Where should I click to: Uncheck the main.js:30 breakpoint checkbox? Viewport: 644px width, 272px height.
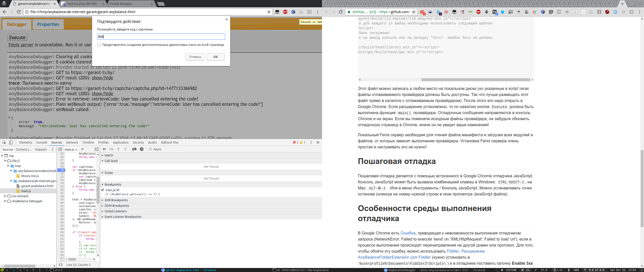pos(103,190)
